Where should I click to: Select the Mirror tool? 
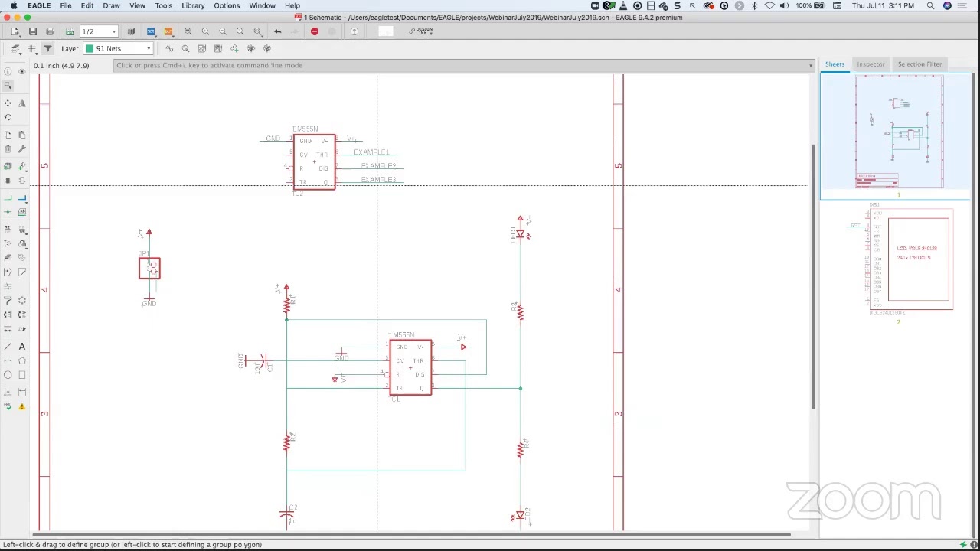(x=22, y=103)
